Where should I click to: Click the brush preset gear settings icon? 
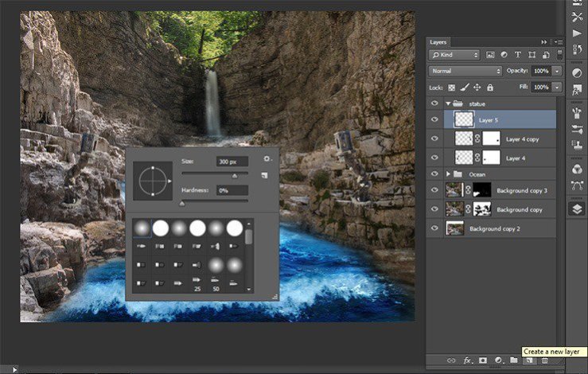tap(267, 159)
